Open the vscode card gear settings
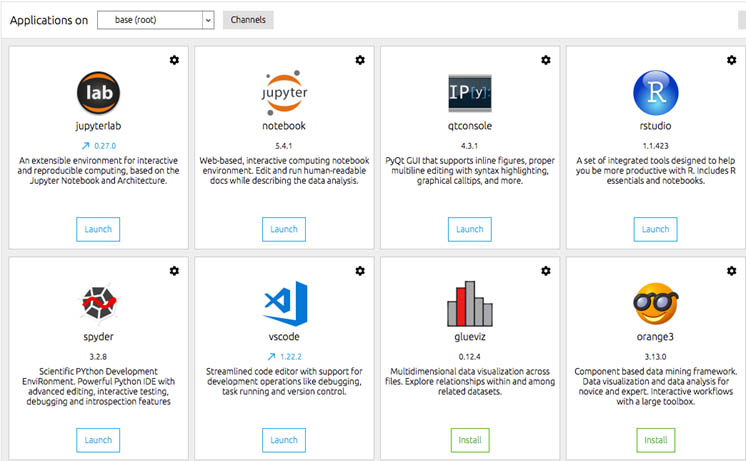Viewport: 746px width, 461px height. (360, 271)
